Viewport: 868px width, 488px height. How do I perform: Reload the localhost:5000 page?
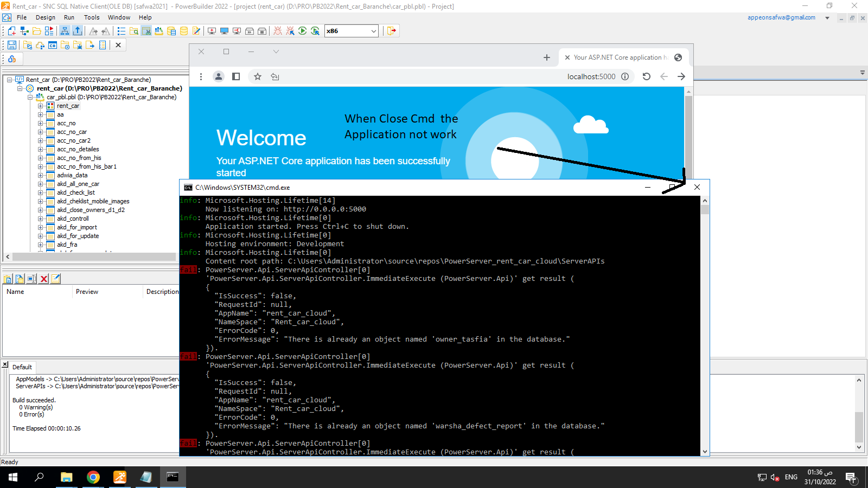point(646,76)
